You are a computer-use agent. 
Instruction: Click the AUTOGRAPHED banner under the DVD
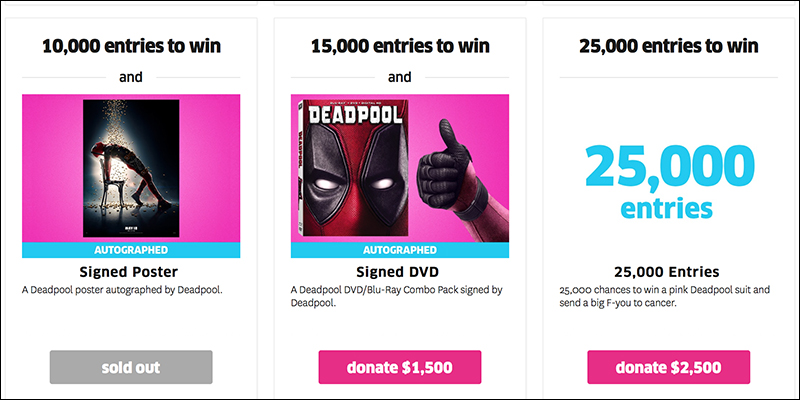[x=399, y=250]
